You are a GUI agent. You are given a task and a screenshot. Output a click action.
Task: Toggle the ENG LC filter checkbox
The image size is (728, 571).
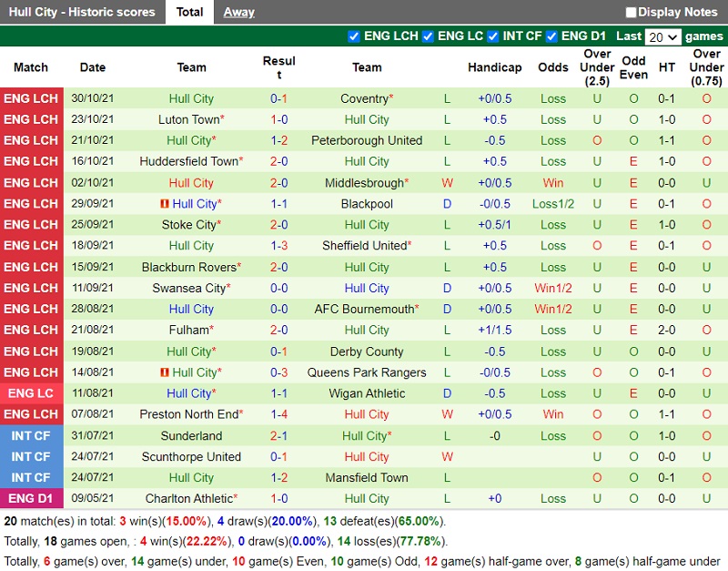[x=428, y=36]
